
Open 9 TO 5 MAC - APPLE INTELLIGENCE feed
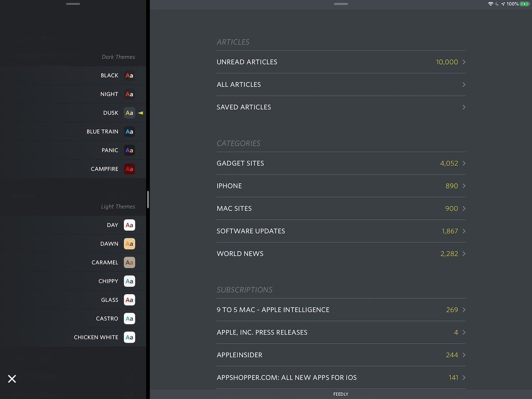click(341, 310)
